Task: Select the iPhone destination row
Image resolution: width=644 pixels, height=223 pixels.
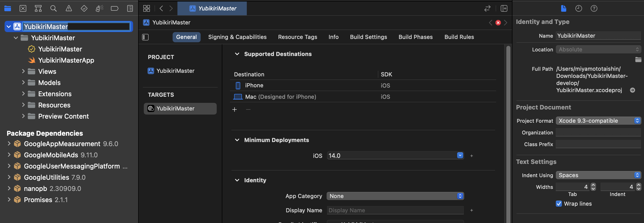Action: pyautogui.click(x=363, y=86)
